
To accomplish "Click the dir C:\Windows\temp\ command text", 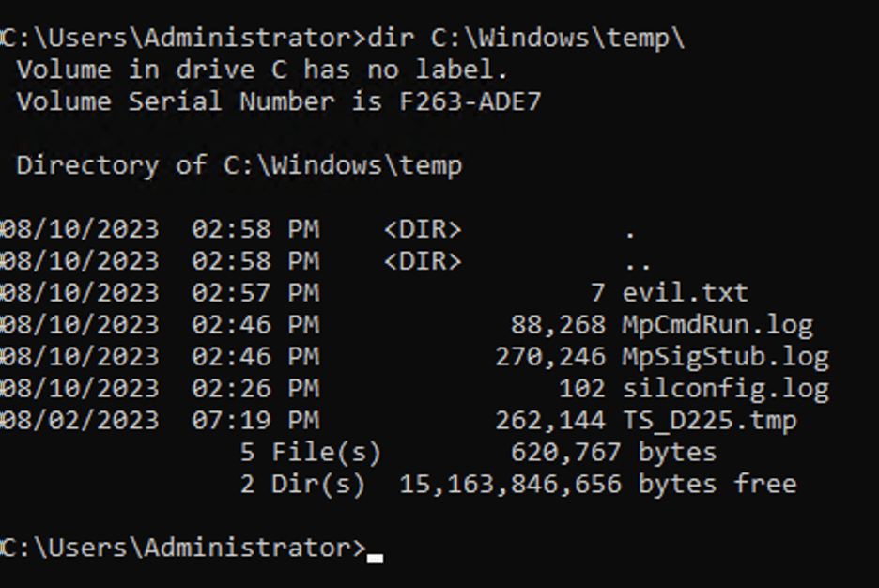I will coord(526,39).
